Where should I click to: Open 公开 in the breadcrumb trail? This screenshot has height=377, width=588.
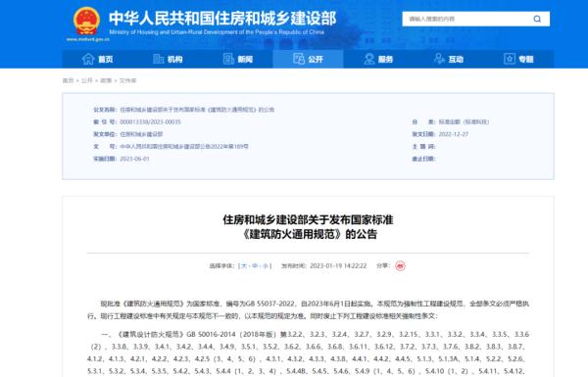tap(86, 80)
